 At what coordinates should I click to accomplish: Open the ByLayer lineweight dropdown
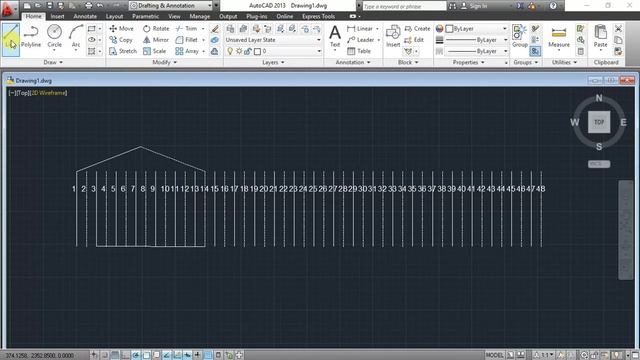pyautogui.click(x=476, y=40)
